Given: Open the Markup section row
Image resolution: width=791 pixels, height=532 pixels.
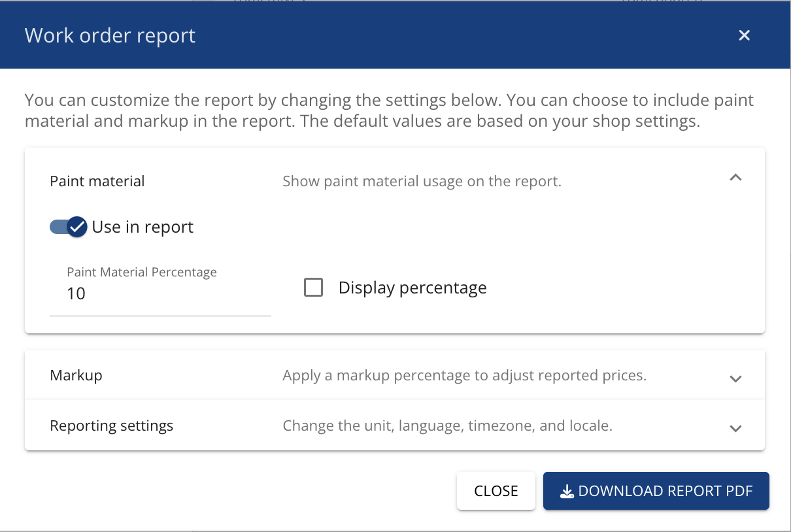Looking at the screenshot, I should [392, 375].
